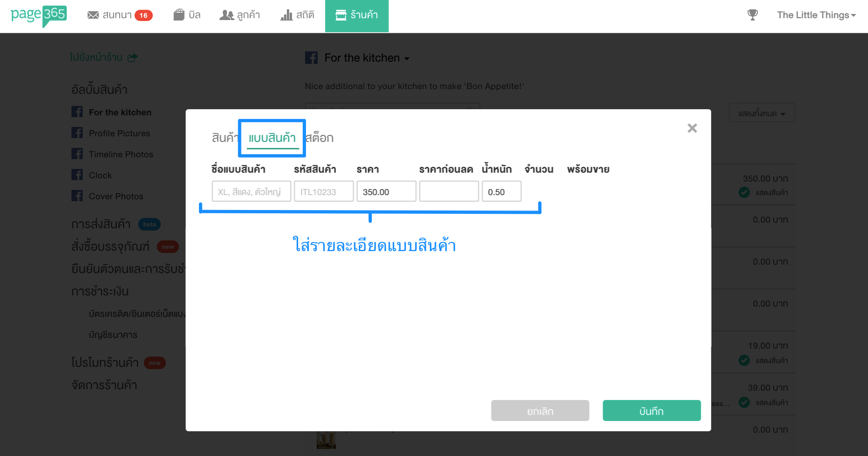Click the variant name field (XL, สีแดง)

click(x=251, y=191)
